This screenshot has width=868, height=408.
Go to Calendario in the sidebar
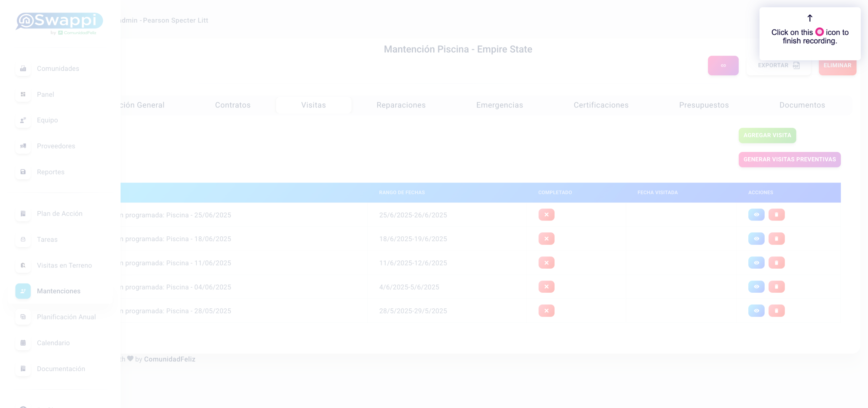pos(53,343)
